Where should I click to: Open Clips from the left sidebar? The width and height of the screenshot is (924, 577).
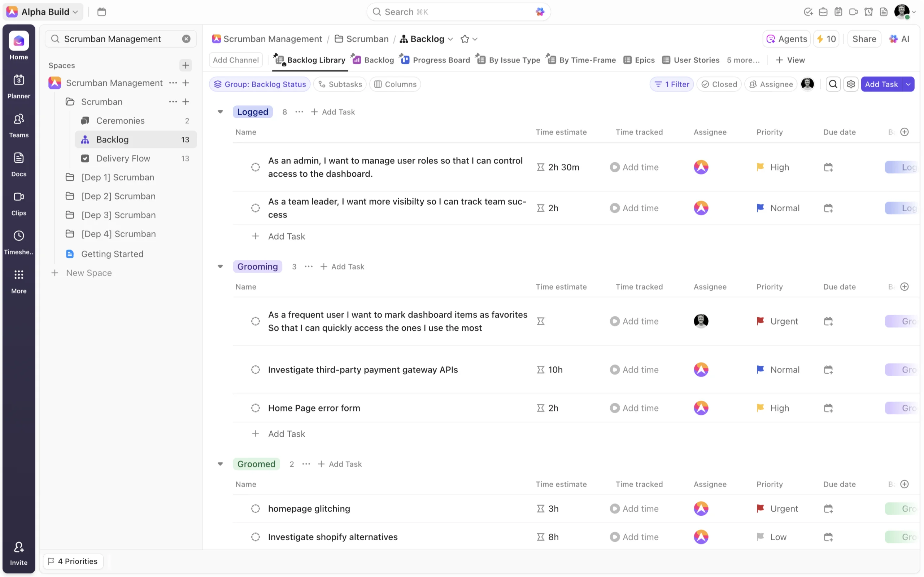pos(19,203)
